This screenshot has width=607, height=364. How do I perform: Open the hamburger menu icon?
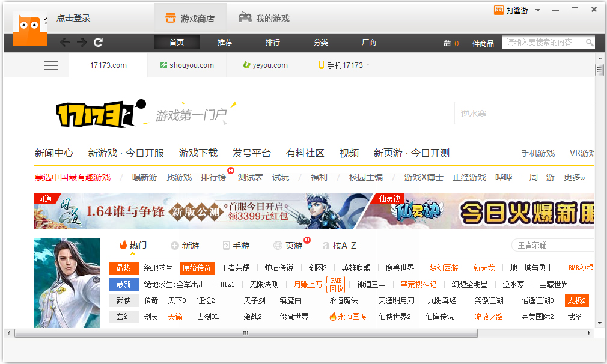point(51,65)
